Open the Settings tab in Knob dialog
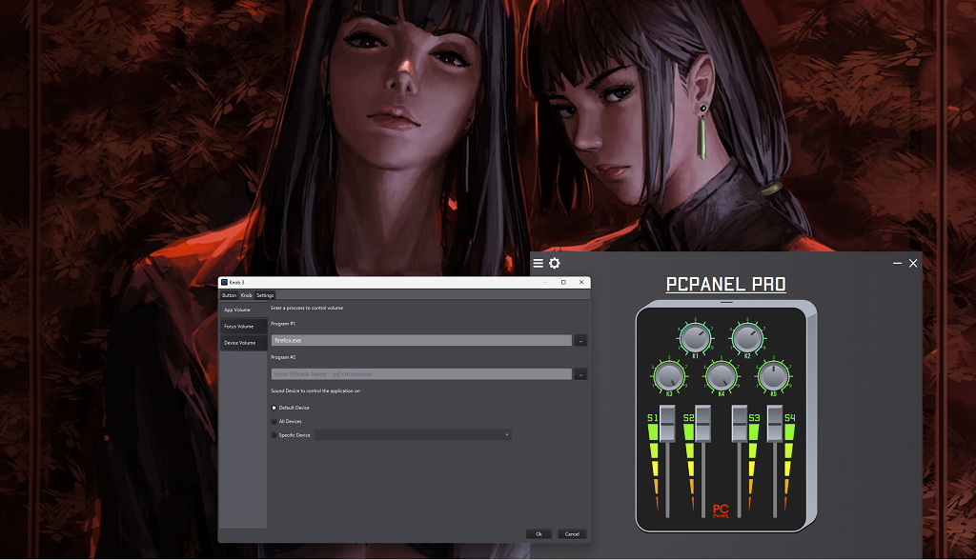 (265, 295)
